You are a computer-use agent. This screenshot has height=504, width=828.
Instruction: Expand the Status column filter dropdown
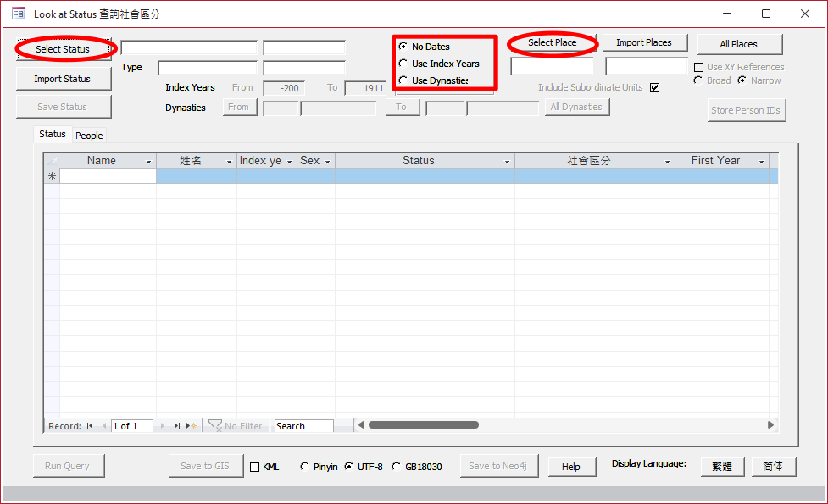tap(508, 161)
